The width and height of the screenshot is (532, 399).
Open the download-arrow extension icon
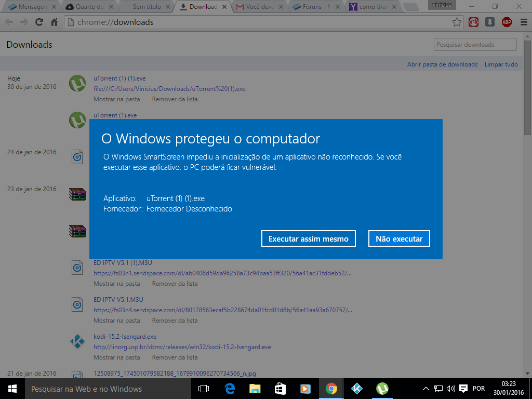coord(489,22)
